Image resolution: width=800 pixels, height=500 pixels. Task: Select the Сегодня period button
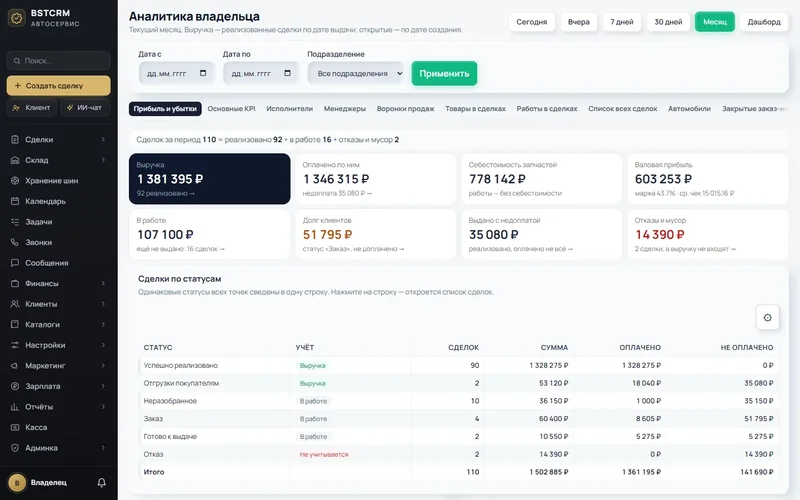pos(532,22)
